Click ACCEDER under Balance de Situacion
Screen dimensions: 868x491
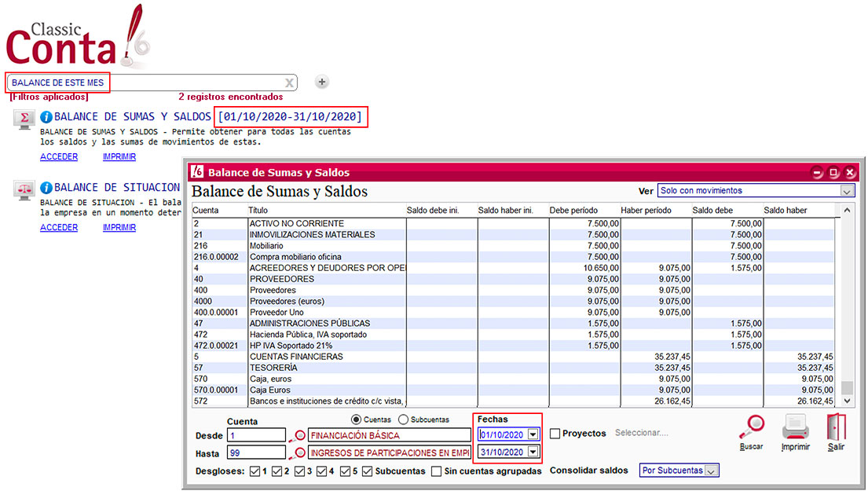point(59,228)
